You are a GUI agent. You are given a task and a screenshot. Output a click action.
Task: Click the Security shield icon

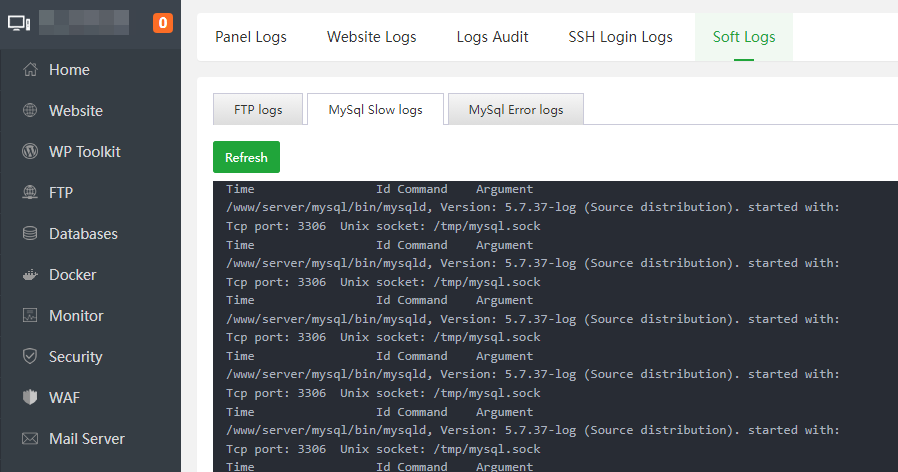30,357
